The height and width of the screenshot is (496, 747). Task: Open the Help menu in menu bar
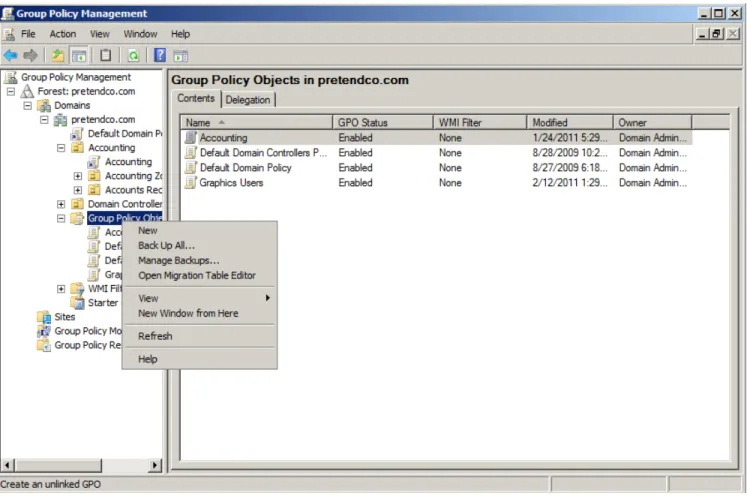181,34
